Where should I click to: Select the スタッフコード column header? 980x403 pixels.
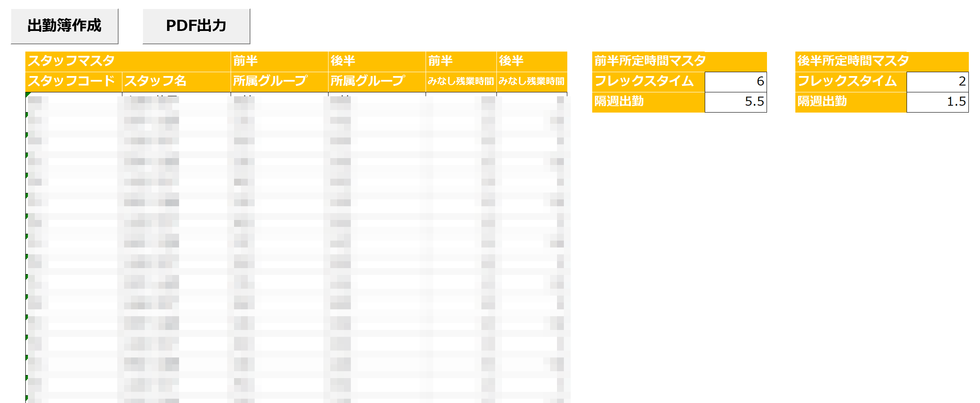(74, 82)
